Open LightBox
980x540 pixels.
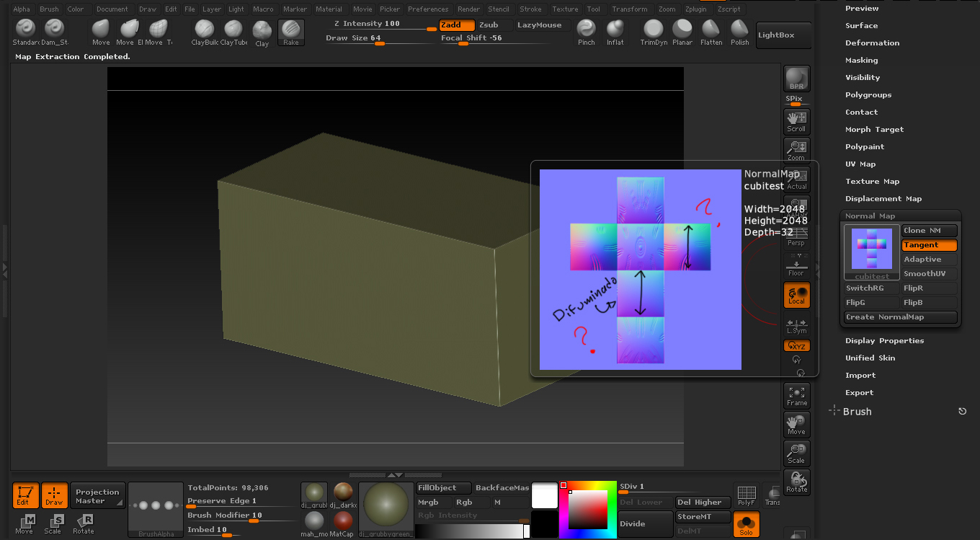[x=784, y=35]
